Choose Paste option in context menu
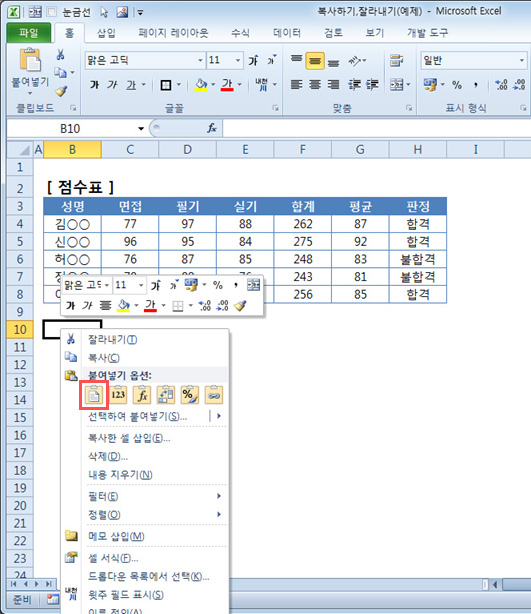Screen dimensions: 531x614 coord(94,395)
